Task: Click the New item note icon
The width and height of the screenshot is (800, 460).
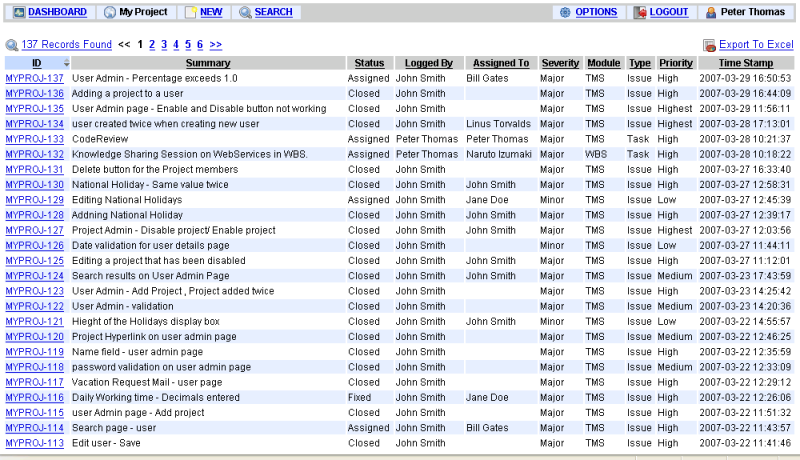Action: point(191,12)
